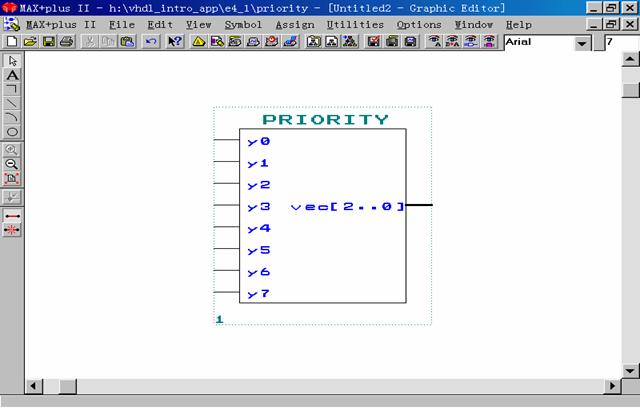
Task: Open the Programmer toolbar icon
Action: [x=290, y=41]
